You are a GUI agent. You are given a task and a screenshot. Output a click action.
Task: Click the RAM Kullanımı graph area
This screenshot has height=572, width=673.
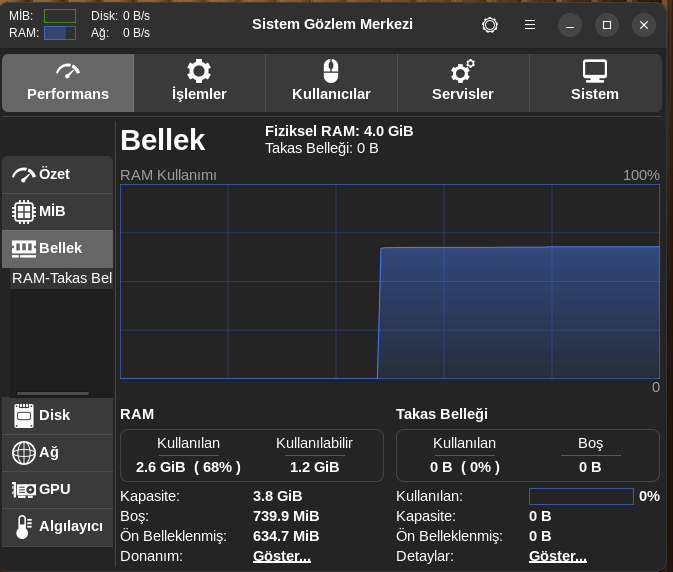tap(389, 281)
